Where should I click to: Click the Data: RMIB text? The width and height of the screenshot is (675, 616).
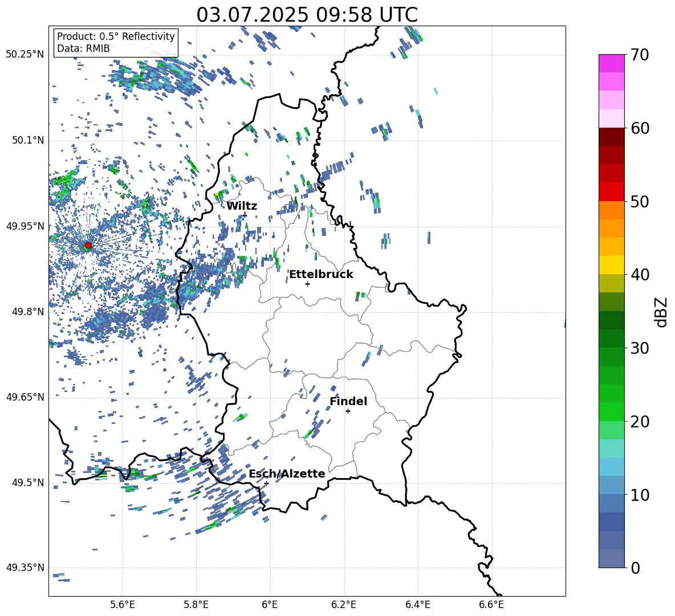pyautogui.click(x=83, y=48)
